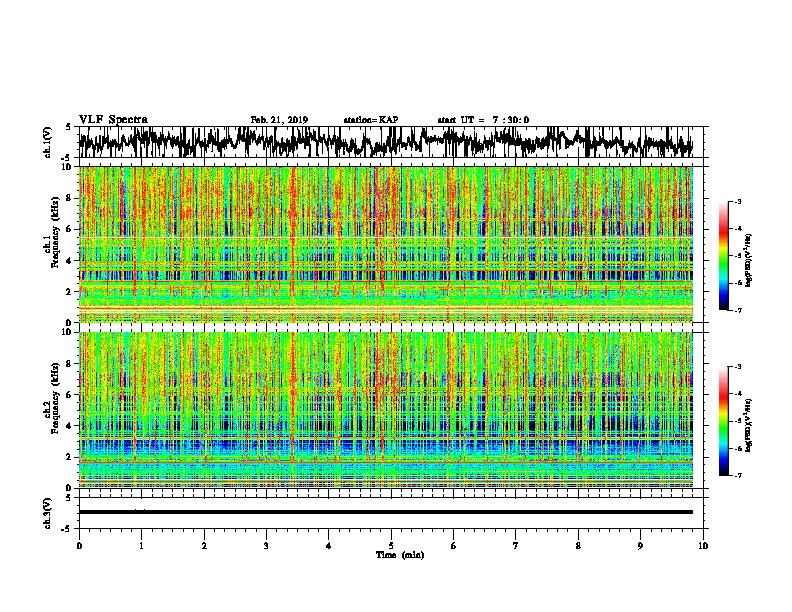
Task: Click time axis tick label "9"
Action: click(x=640, y=546)
